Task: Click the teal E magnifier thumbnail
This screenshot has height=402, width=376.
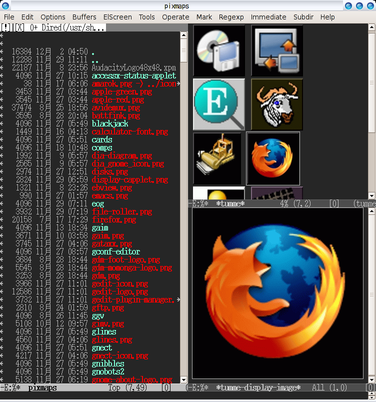Action: point(219,104)
